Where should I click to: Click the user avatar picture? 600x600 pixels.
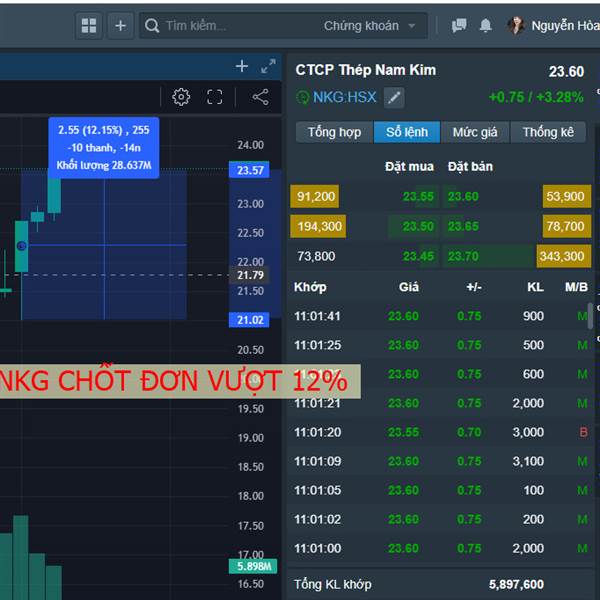click(515, 26)
